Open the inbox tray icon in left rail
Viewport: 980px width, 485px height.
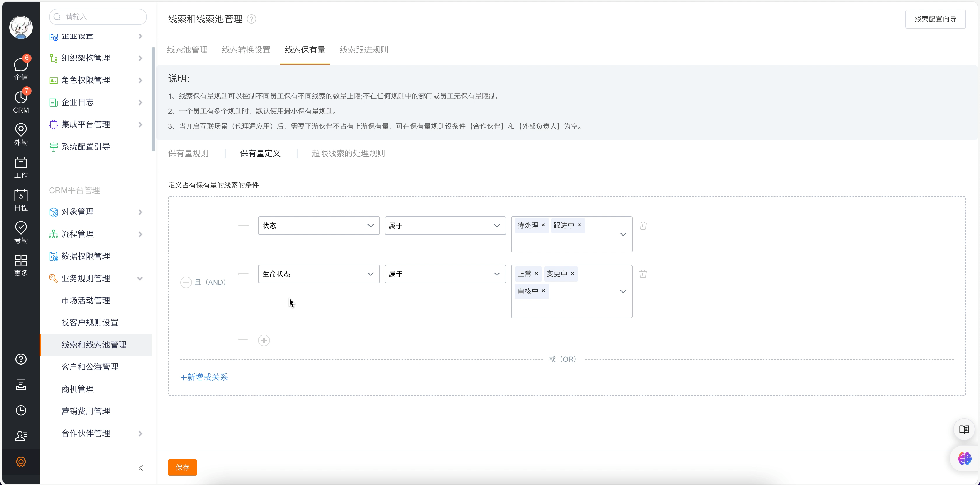tap(21, 385)
